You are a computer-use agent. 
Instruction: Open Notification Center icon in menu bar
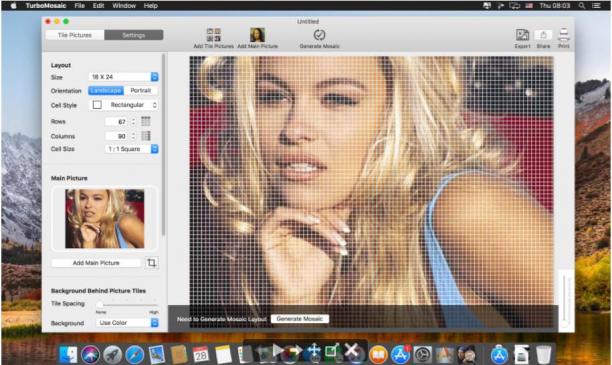(596, 5)
